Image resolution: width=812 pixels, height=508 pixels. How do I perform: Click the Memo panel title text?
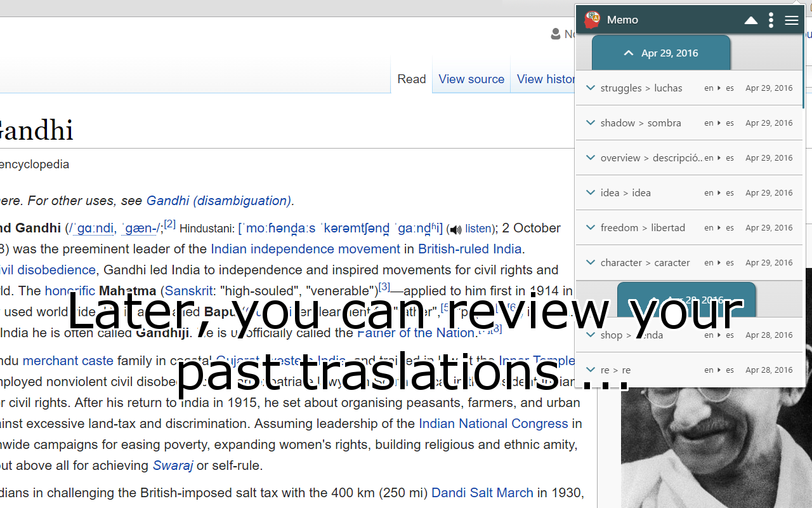622,20
